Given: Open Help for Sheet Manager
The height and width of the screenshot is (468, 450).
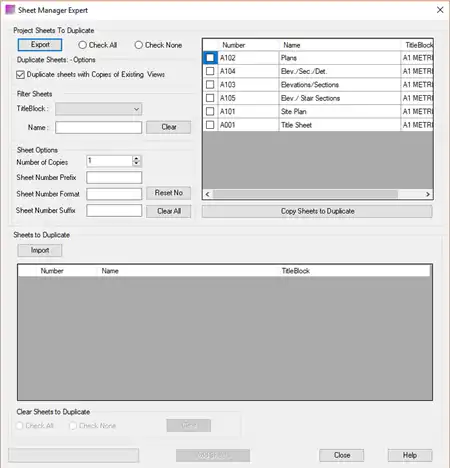Looking at the screenshot, I should click(410, 455).
